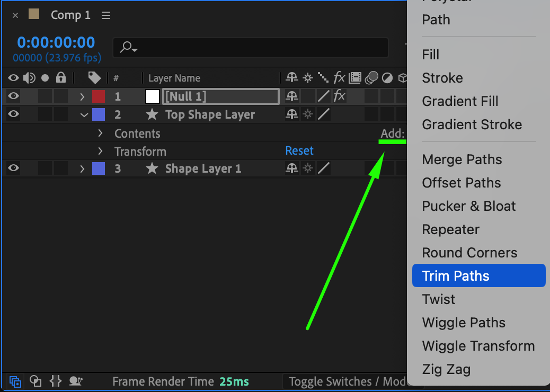Expand the Null 1 layer properties

tap(82, 96)
